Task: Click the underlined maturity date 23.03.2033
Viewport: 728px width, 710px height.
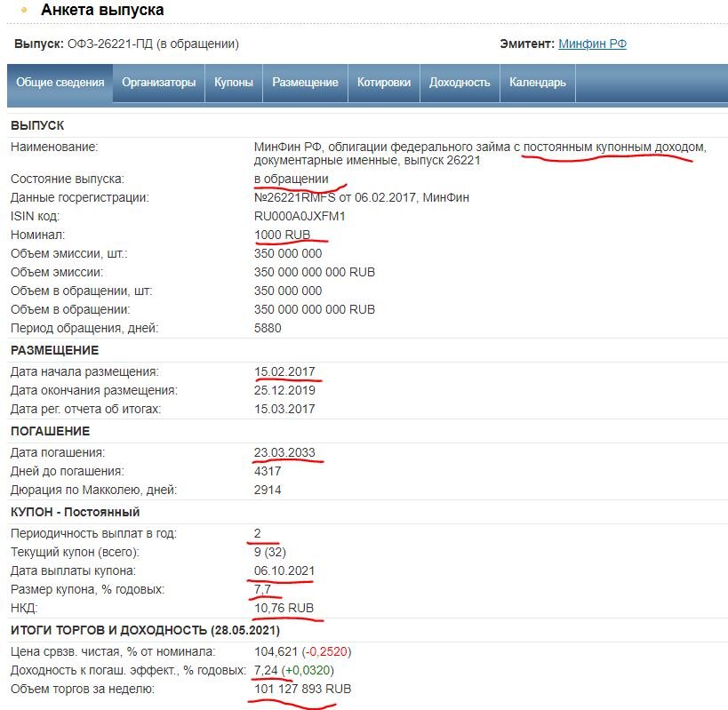Action: coord(283,451)
